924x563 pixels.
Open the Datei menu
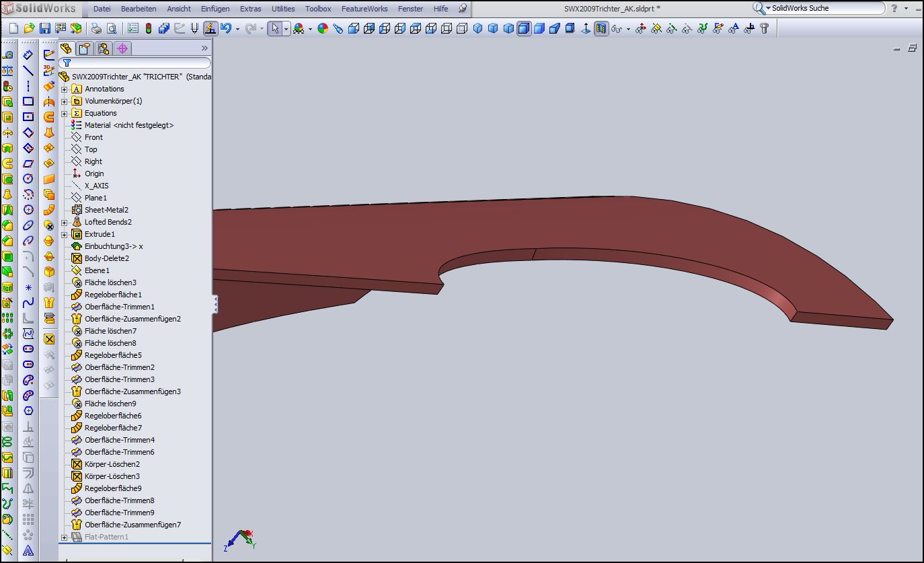(x=102, y=9)
